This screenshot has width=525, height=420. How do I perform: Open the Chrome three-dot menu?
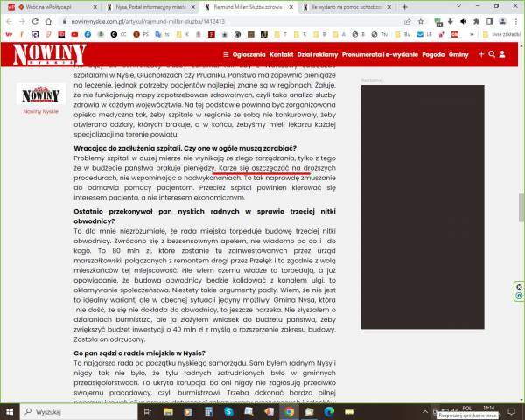pos(515,21)
